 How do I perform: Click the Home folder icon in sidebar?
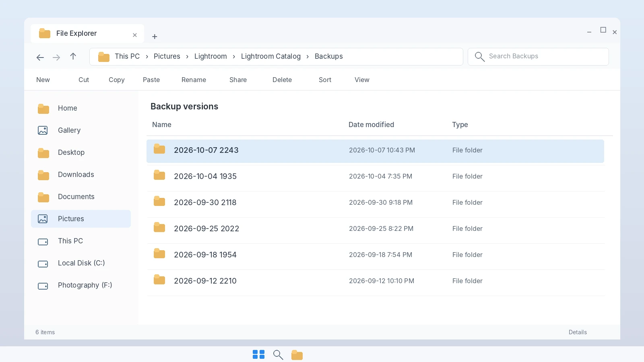43,109
